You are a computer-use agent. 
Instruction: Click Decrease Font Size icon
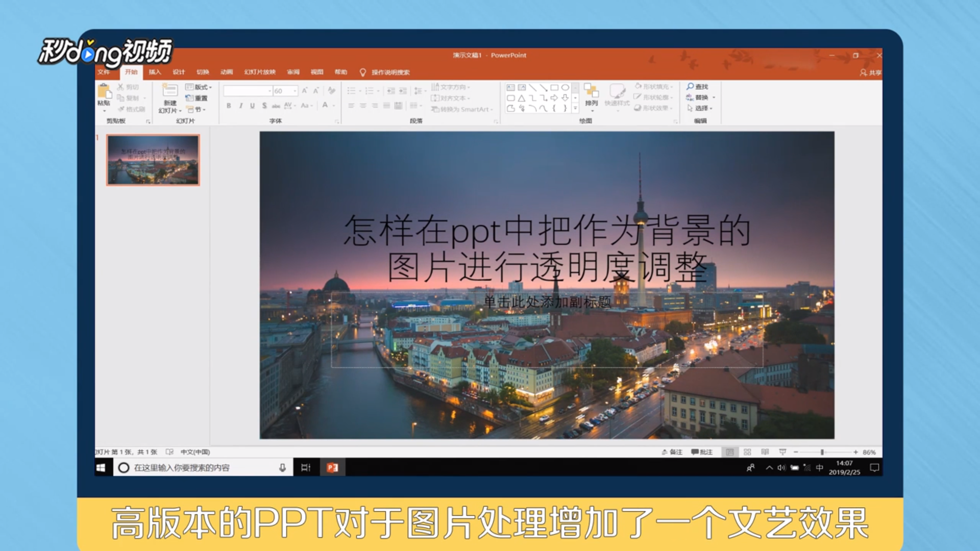[x=316, y=91]
